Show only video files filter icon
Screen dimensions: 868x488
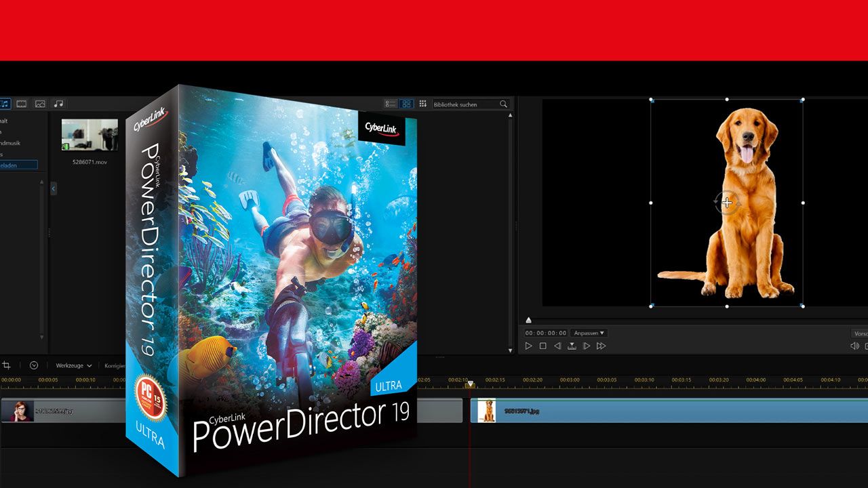point(22,104)
